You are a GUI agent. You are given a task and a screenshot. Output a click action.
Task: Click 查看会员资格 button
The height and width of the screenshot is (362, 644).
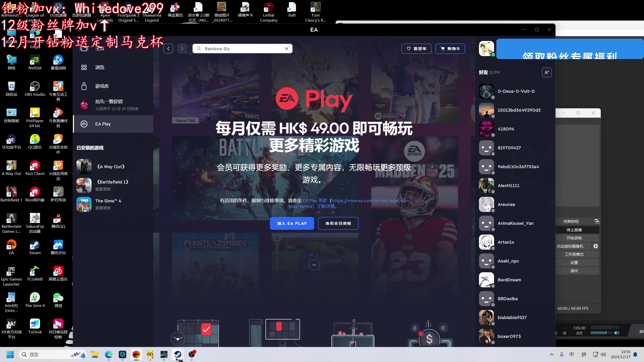click(x=338, y=223)
